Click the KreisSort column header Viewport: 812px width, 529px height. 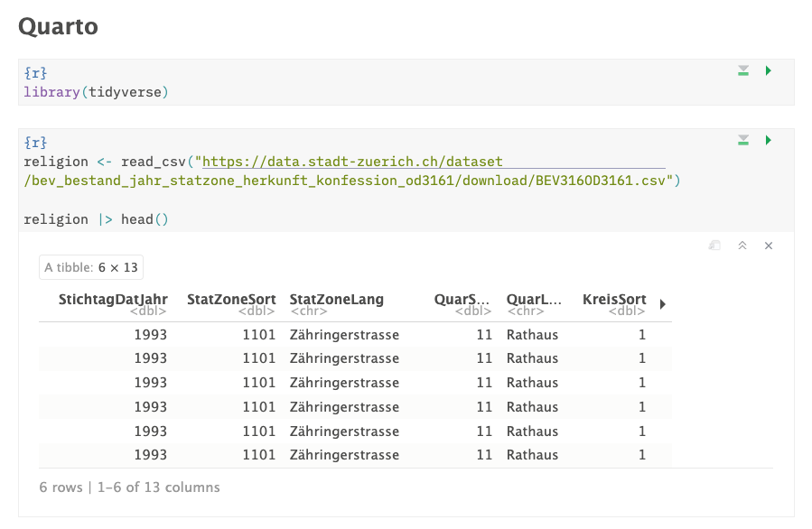tap(614, 300)
